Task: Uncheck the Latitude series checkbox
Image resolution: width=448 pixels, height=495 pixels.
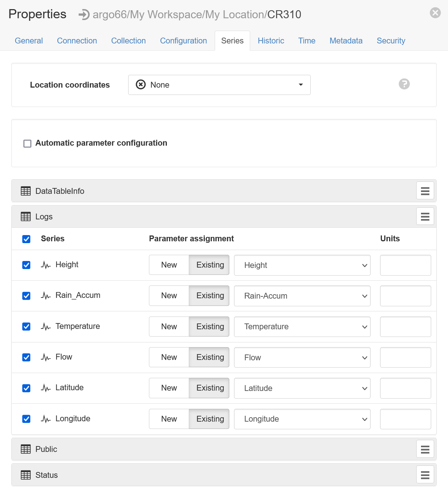Action: (26, 388)
